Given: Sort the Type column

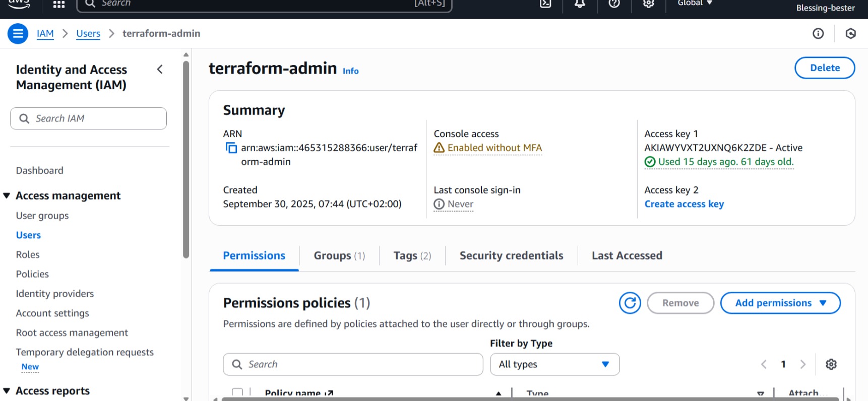Looking at the screenshot, I should (761, 393).
